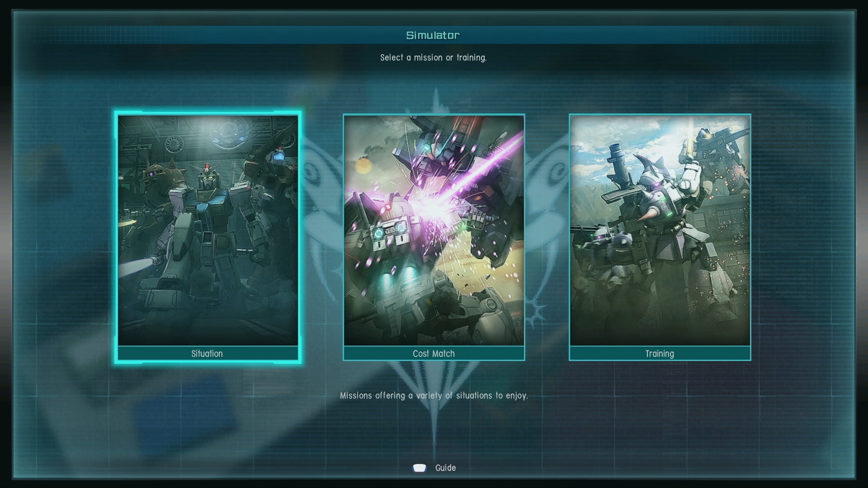Open the Guide text link
Screen dimensions: 868x488
click(x=445, y=468)
